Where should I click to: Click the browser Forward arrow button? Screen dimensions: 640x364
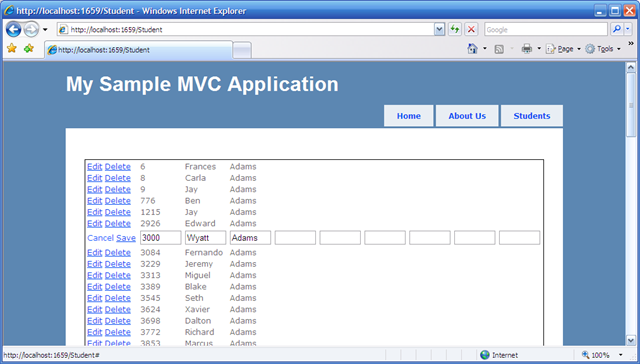(x=31, y=29)
